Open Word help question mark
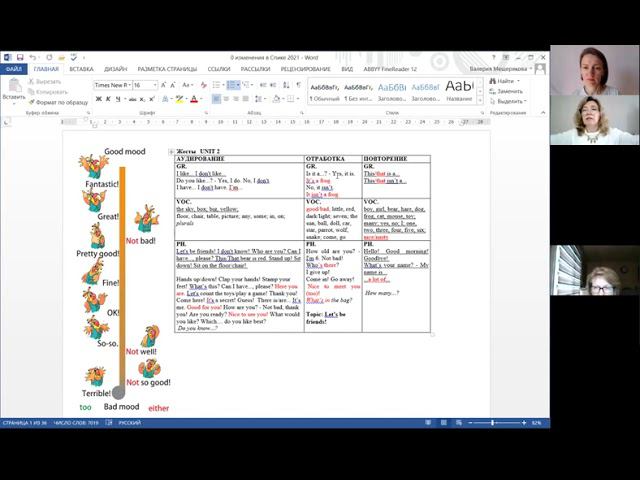 pyautogui.click(x=493, y=58)
